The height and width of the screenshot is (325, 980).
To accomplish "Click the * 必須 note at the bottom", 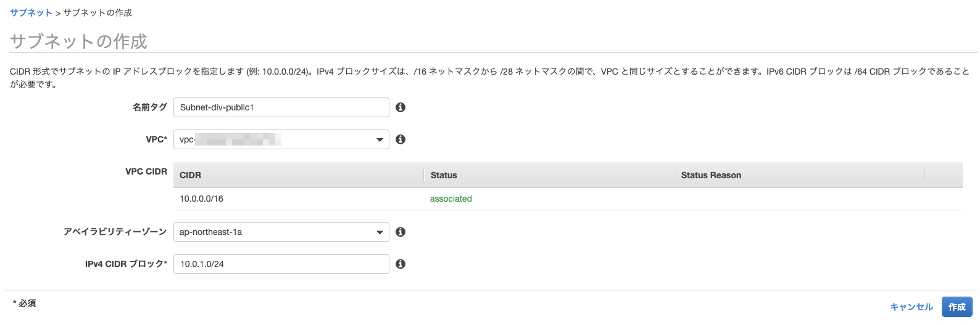I will [x=25, y=303].
